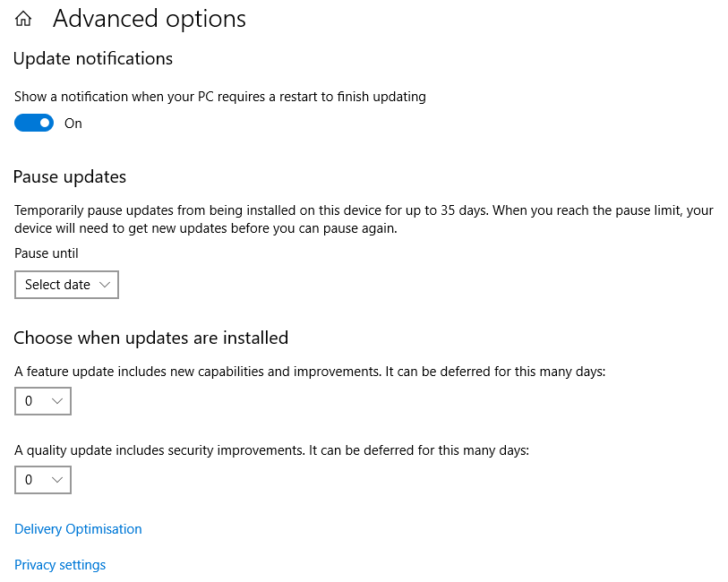The height and width of the screenshot is (582, 728).
Task: Open the quality update deferral days dropdown
Action: click(43, 480)
